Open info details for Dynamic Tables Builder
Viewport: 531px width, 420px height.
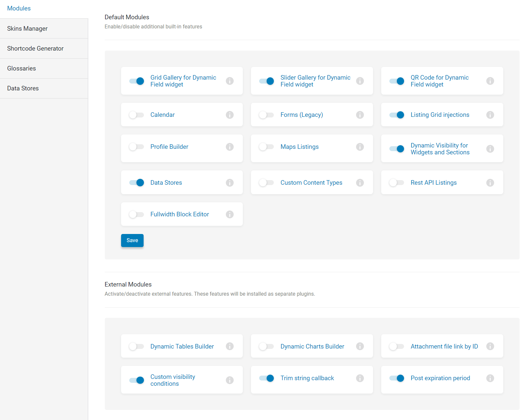coord(230,346)
